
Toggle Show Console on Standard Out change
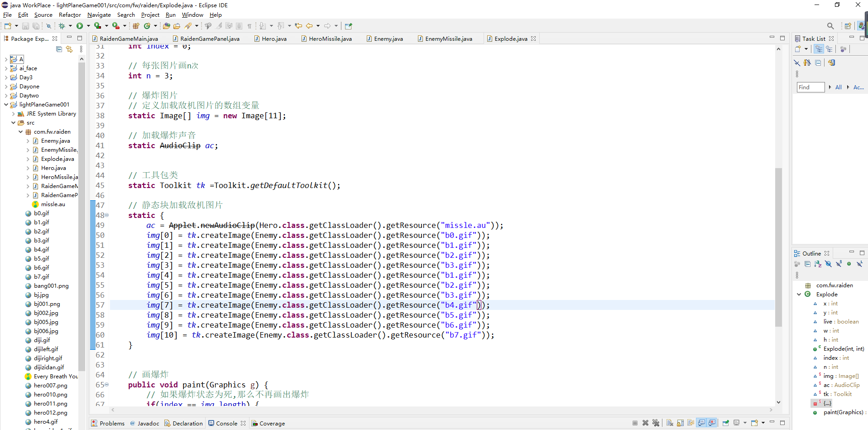tap(701, 423)
